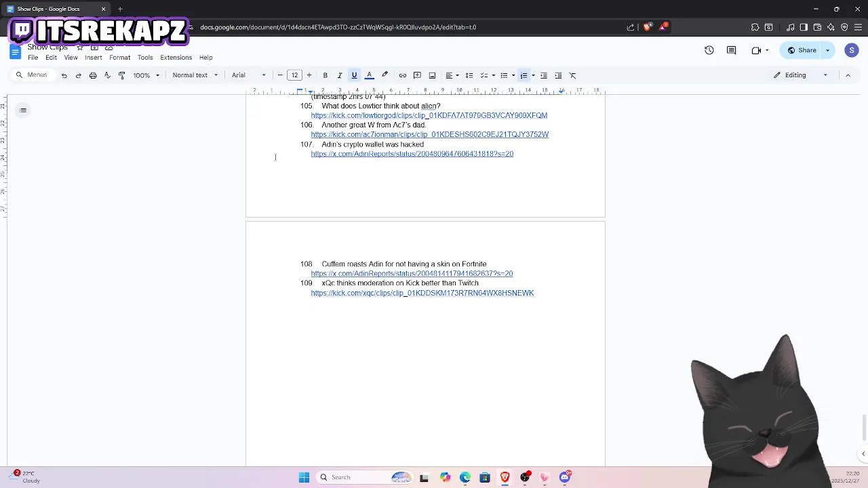This screenshot has height=488, width=868.
Task: Open Brave Shields lion icon
Action: pos(647,27)
